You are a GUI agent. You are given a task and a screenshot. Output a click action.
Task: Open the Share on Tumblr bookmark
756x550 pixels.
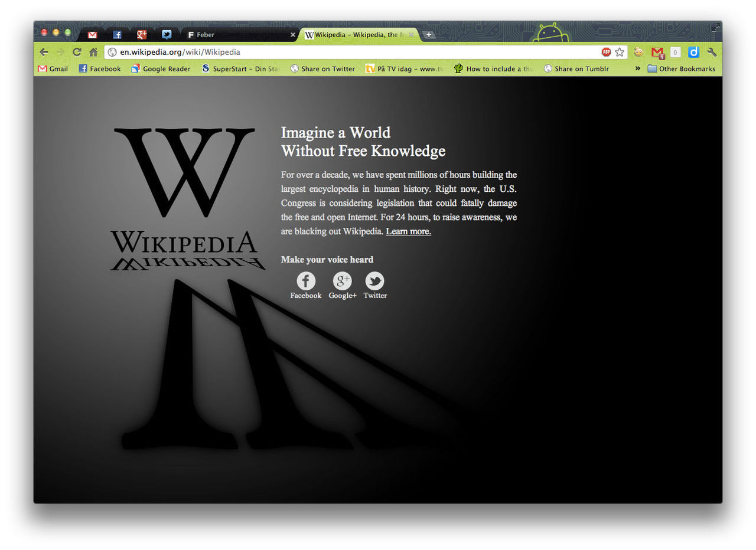pyautogui.click(x=576, y=68)
